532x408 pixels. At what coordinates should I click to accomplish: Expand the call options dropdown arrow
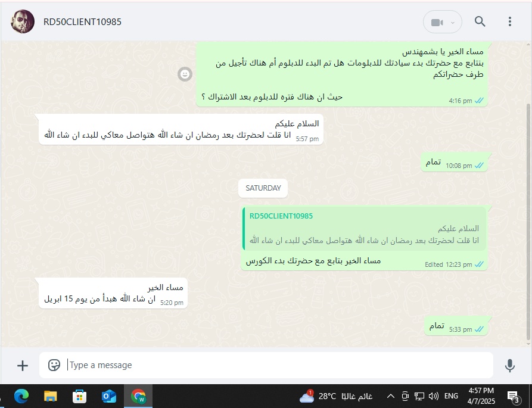click(x=453, y=23)
